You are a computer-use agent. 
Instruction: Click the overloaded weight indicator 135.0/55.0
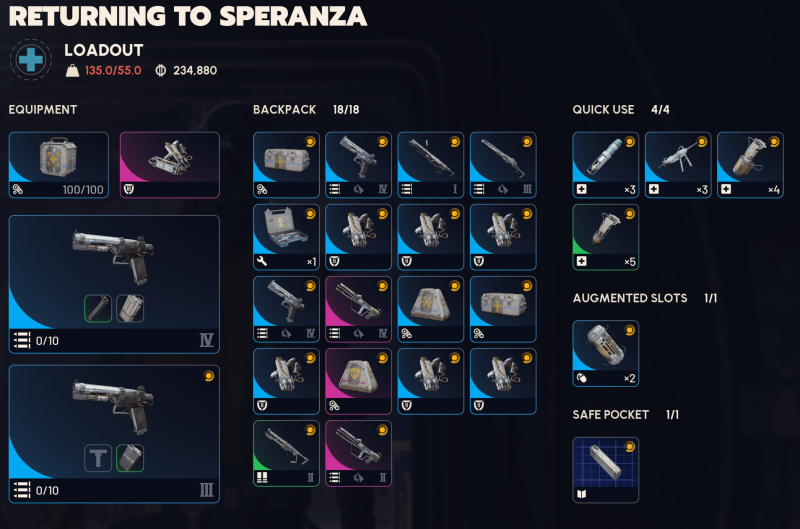click(112, 71)
